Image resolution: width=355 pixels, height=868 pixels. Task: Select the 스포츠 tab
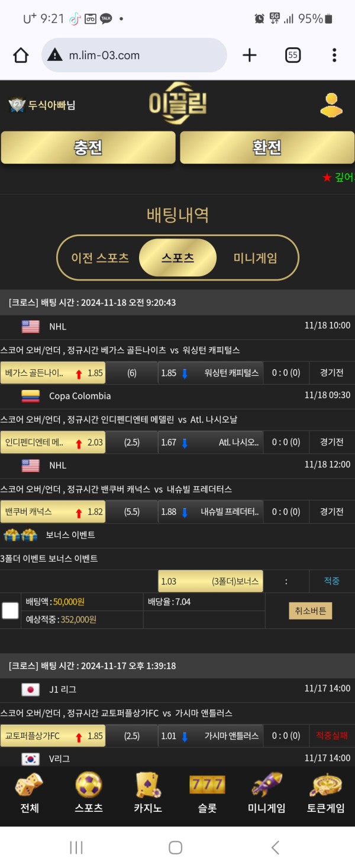177,258
